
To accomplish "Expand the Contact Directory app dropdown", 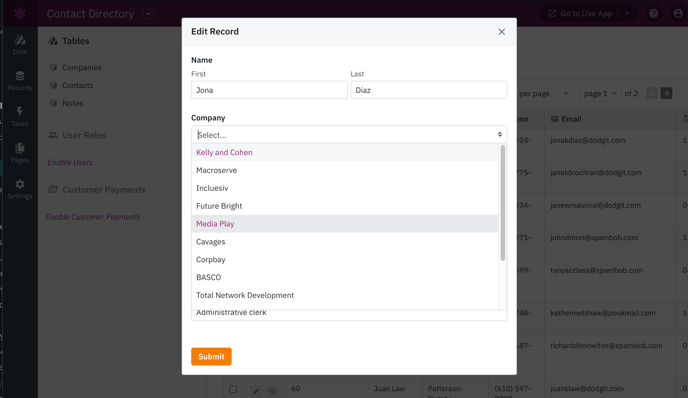I will 148,14.
